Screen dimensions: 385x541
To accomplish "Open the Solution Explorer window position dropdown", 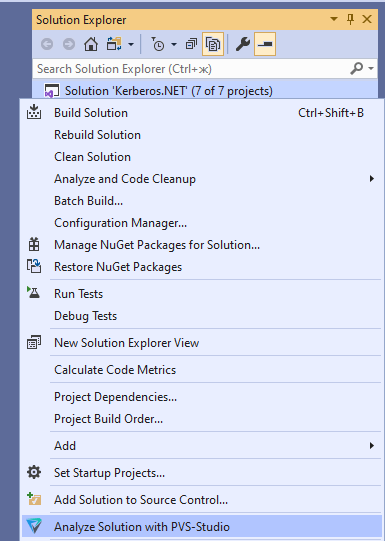I will pos(334,19).
